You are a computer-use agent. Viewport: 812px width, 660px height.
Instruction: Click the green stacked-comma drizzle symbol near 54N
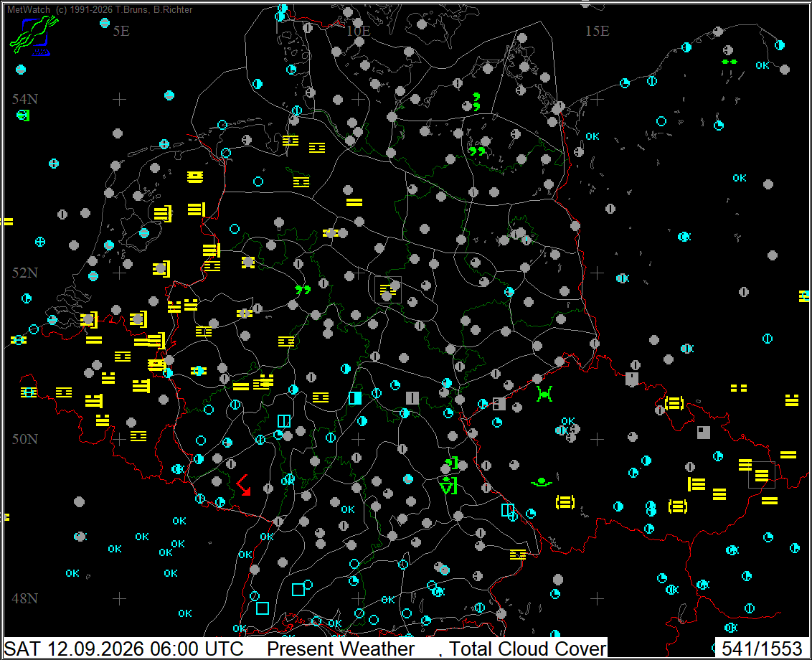pos(476,102)
